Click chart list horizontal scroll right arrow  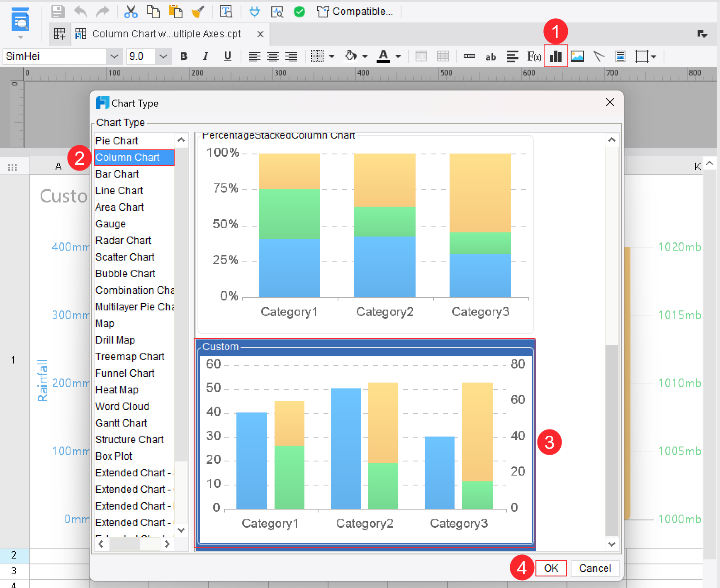(x=167, y=544)
